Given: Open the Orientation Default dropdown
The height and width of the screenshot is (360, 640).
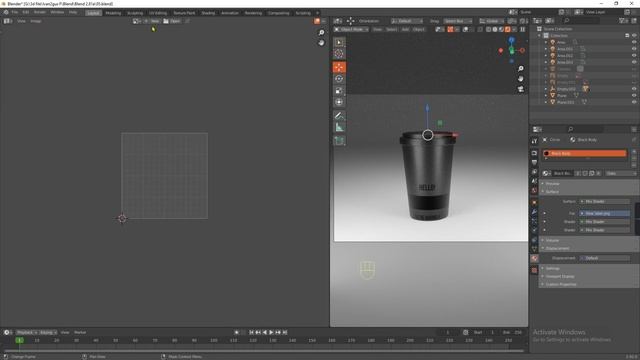Looking at the screenshot, I should click(x=407, y=21).
